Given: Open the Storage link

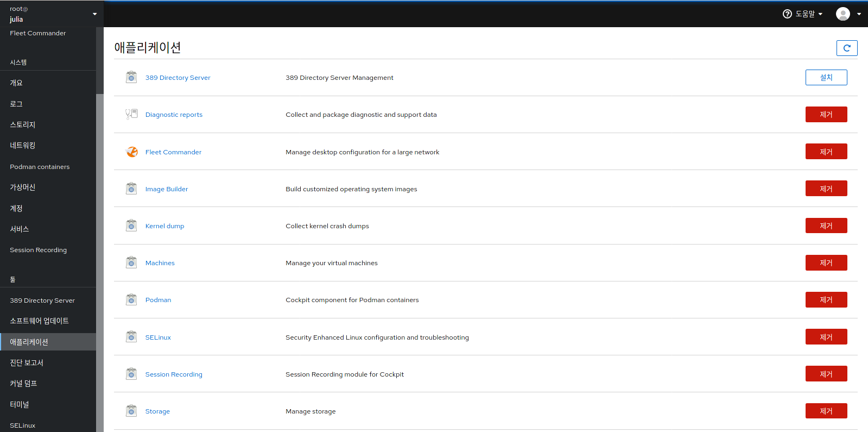Looking at the screenshot, I should coord(157,411).
